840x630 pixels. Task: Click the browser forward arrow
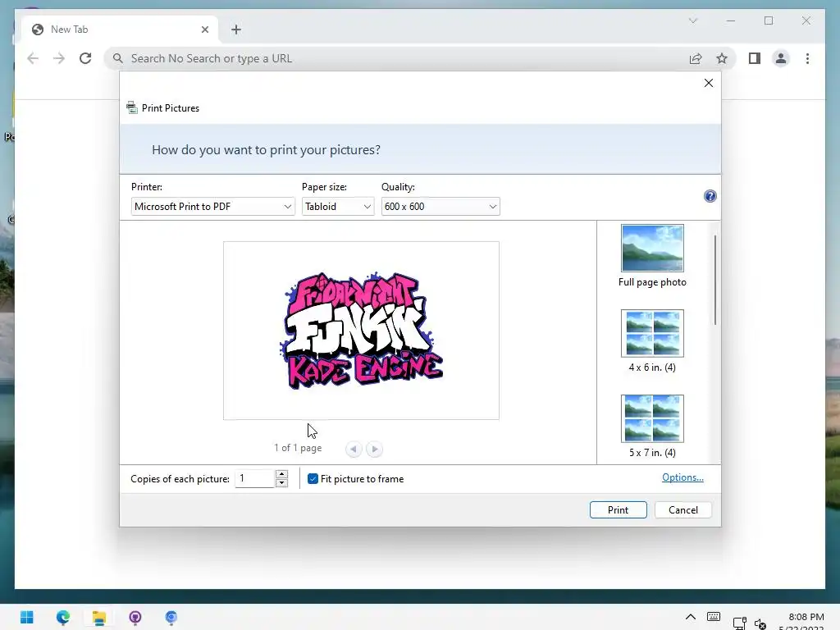(59, 58)
